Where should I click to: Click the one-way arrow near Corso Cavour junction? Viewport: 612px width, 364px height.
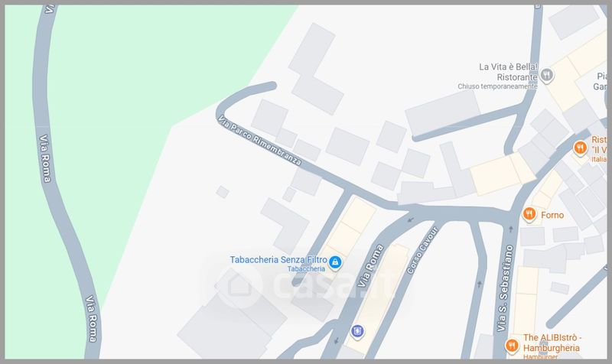pyautogui.click(x=410, y=220)
